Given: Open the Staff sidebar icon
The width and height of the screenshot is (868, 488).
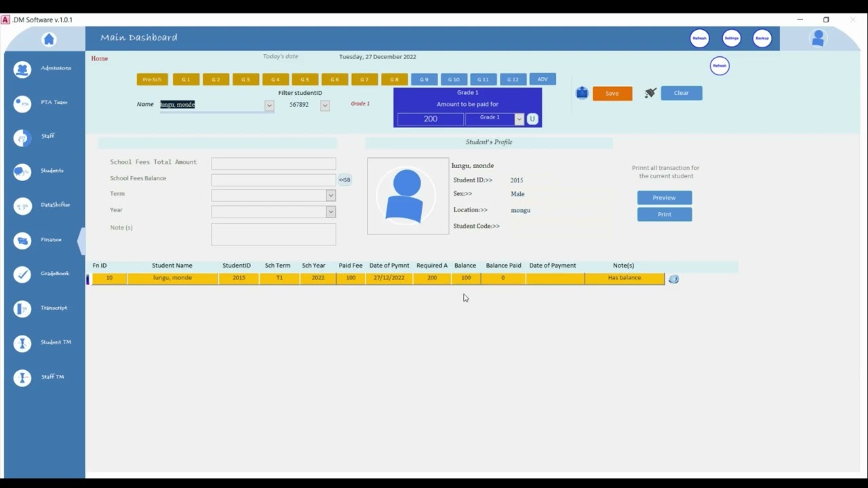Looking at the screenshot, I should pos(22,138).
